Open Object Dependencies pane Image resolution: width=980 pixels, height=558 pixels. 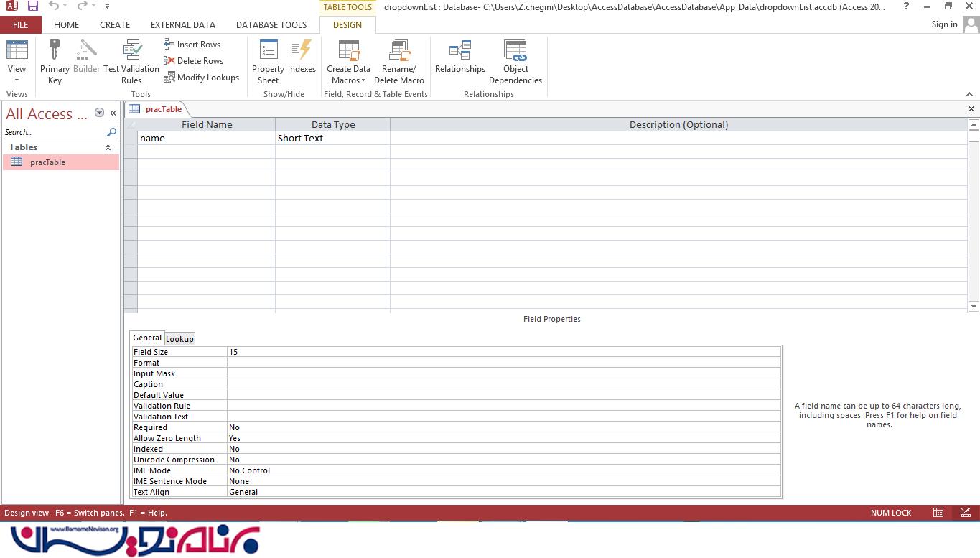click(x=515, y=61)
